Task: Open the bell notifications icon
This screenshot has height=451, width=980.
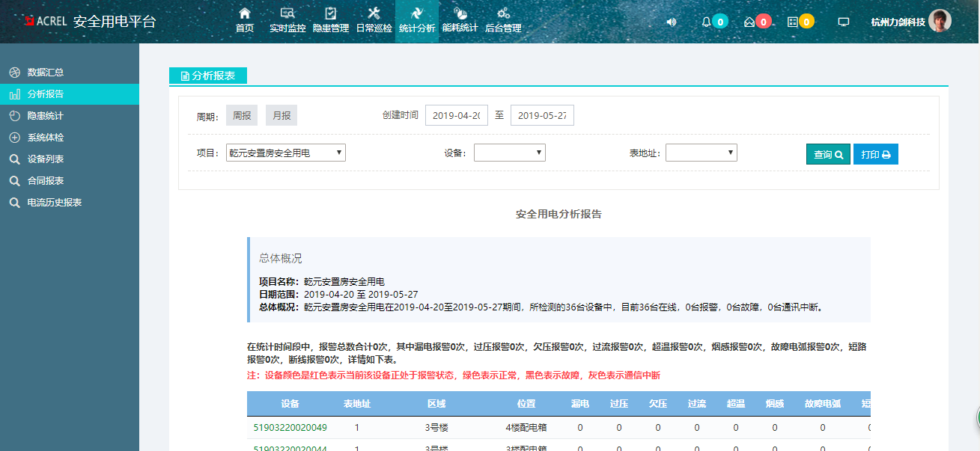Action: point(706,22)
